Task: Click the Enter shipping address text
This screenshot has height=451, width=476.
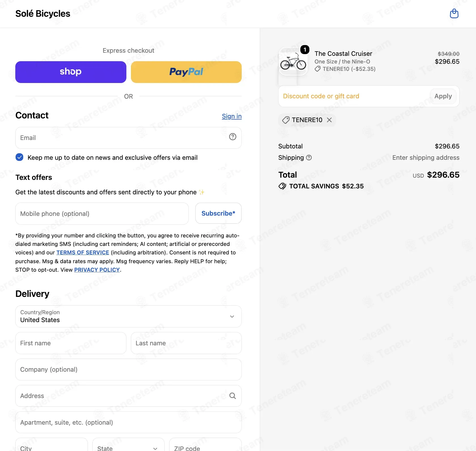Action: (426, 158)
